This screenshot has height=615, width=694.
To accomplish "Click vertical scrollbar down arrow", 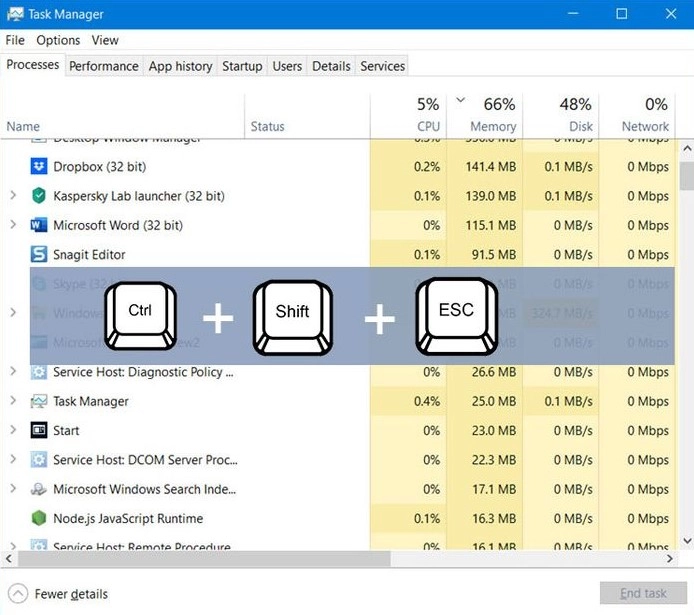I will click(x=687, y=541).
